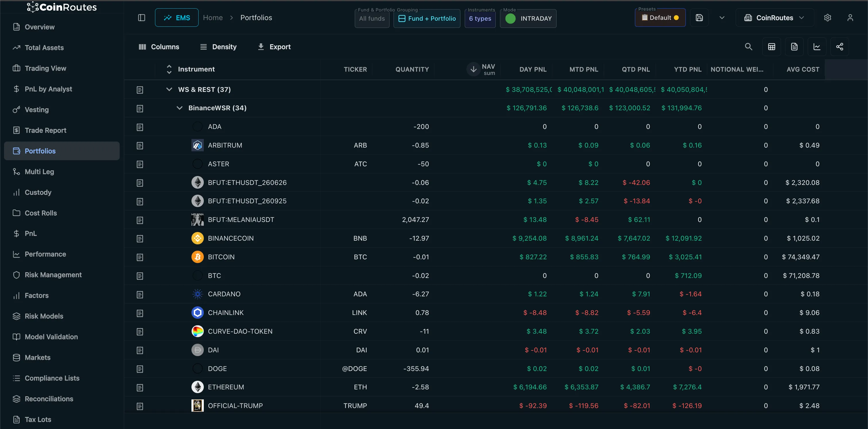Collapse the BinanceWSR (34) group

click(180, 108)
